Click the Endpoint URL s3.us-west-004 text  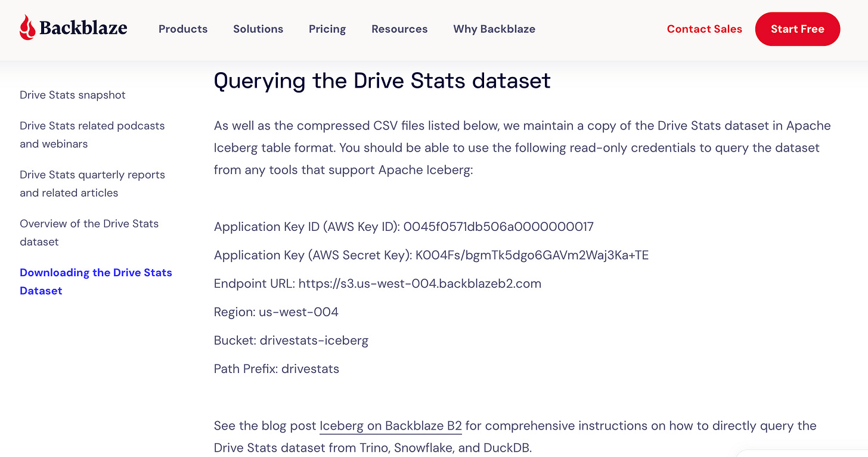coord(420,283)
